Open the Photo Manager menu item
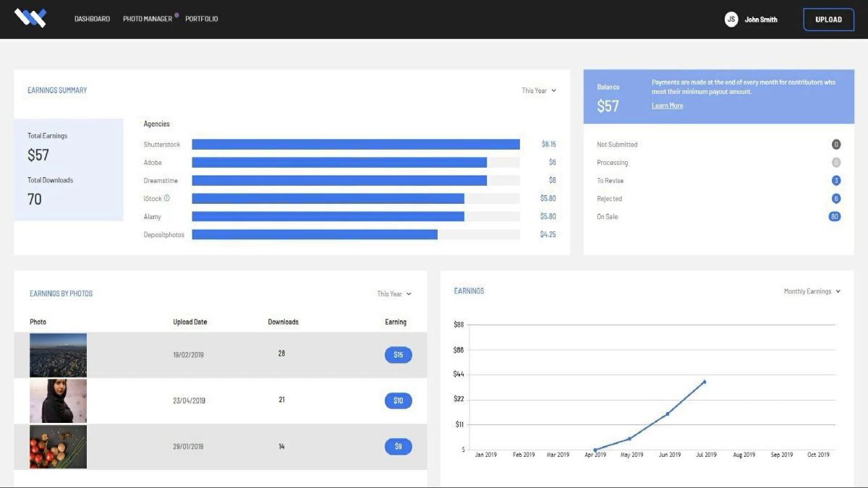The image size is (868, 488). tap(148, 19)
